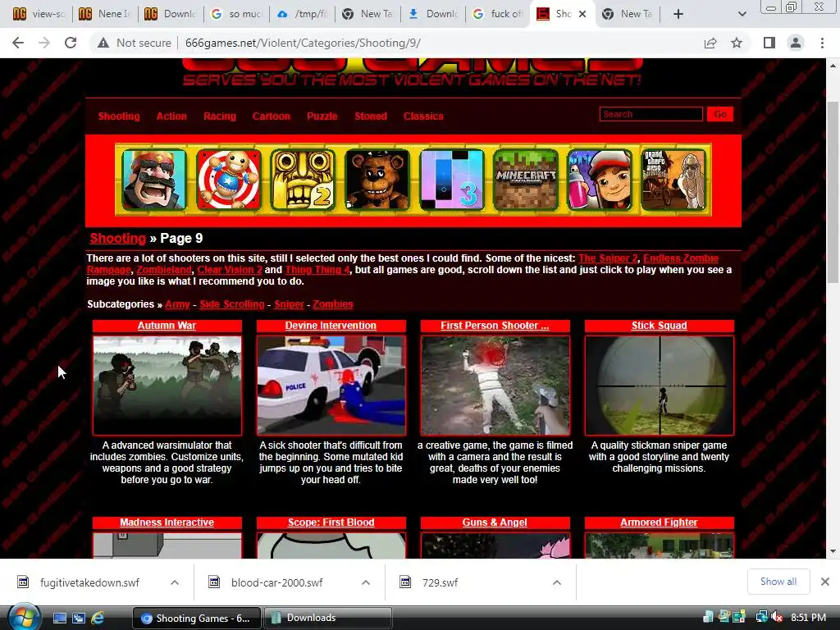Screen dimensions: 840x630
Task: Open the Thing Thing 4 link
Action: pyautogui.click(x=317, y=269)
